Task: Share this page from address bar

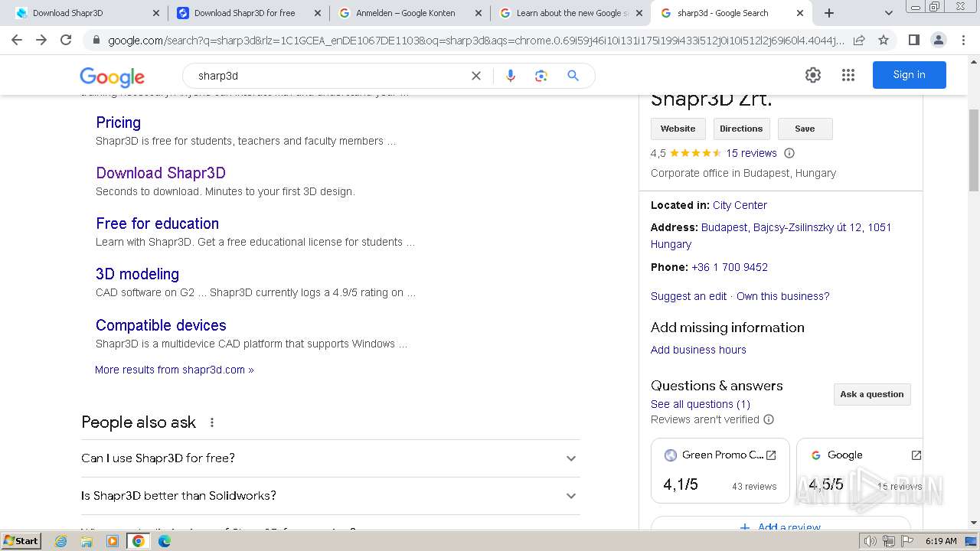Action: click(859, 40)
